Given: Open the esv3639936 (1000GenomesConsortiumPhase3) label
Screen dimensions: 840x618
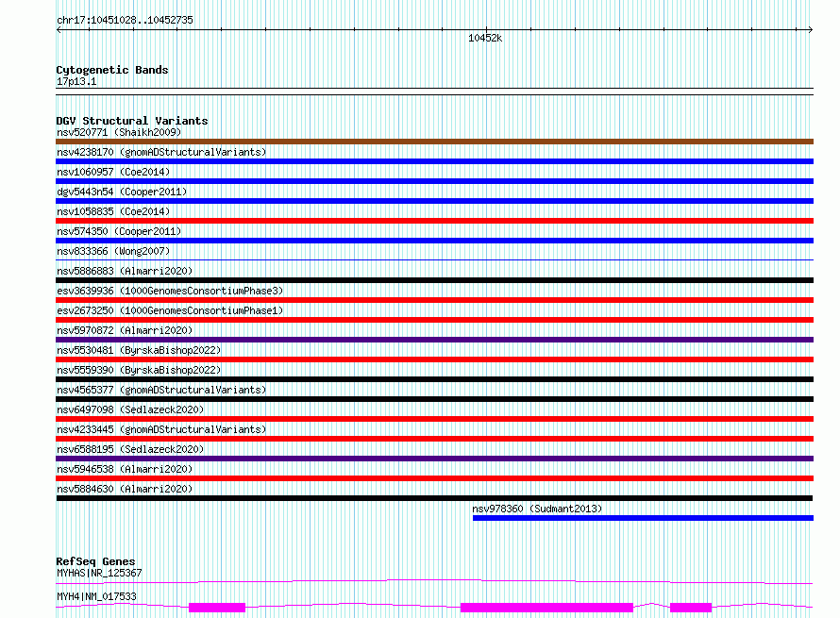Looking at the screenshot, I should pos(170,291).
